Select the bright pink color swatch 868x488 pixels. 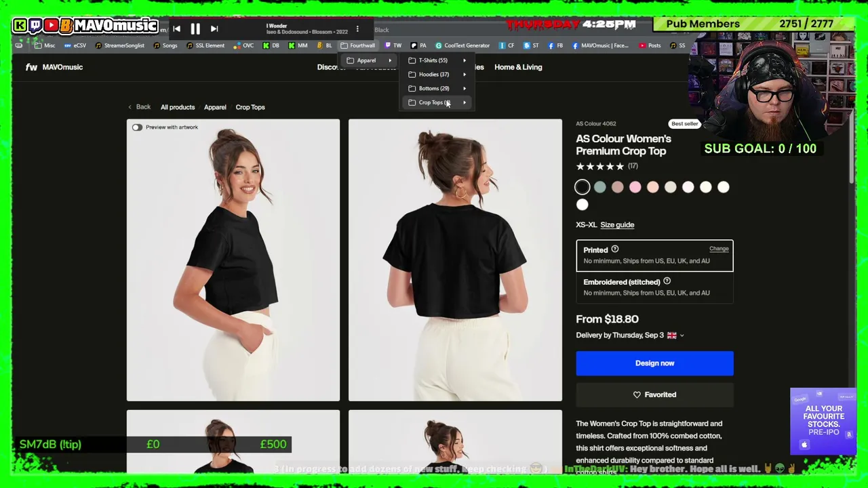pyautogui.click(x=635, y=187)
